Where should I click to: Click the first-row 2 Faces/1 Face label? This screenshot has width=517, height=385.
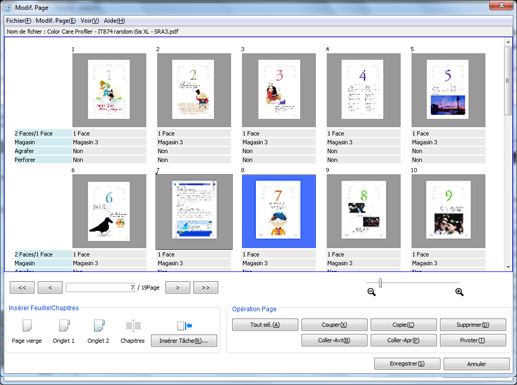pyautogui.click(x=43, y=133)
